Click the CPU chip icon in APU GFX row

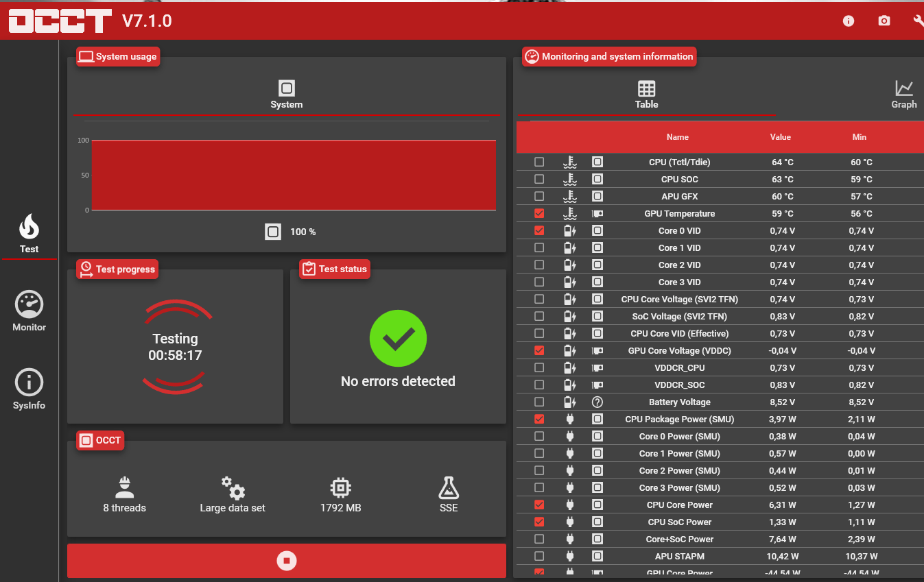[597, 196]
